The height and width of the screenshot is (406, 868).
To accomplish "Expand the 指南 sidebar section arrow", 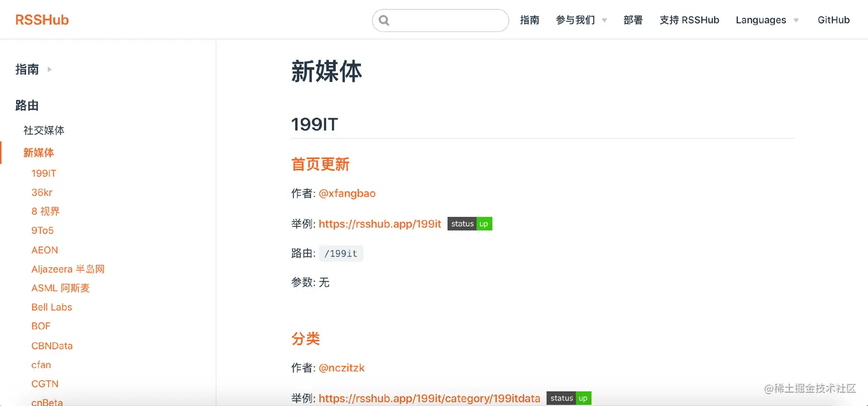I will click(49, 69).
